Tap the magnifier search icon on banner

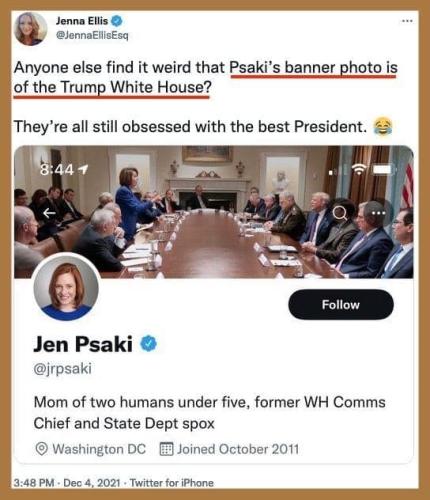tap(340, 213)
